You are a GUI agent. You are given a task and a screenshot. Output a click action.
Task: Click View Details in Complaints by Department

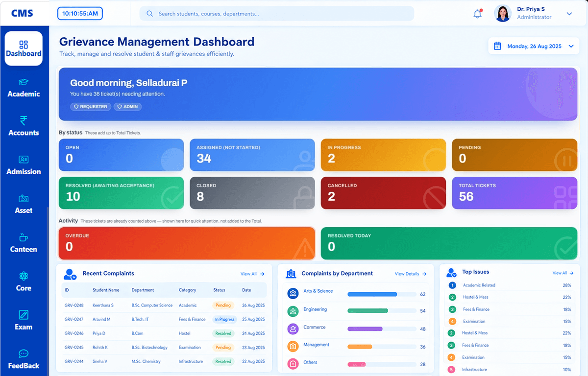pos(411,274)
